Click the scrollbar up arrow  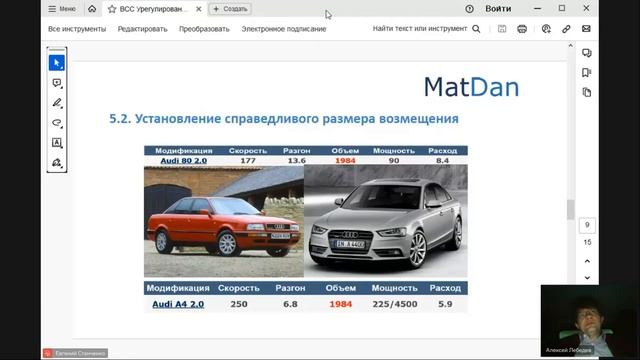571,46
